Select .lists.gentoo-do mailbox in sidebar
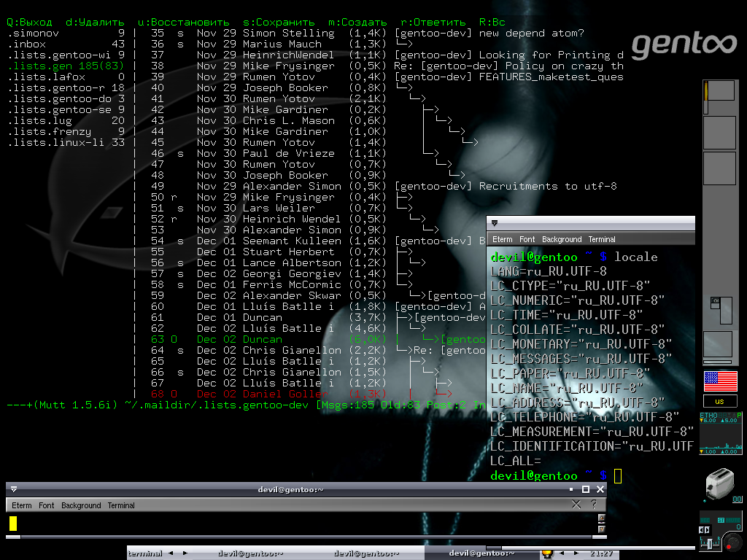The image size is (747, 560). pos(66,99)
